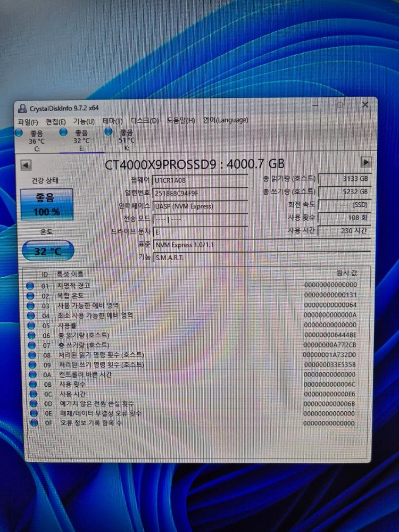399x532 pixels.
Task: Open the 편집(E) menu
Action: click(x=56, y=121)
